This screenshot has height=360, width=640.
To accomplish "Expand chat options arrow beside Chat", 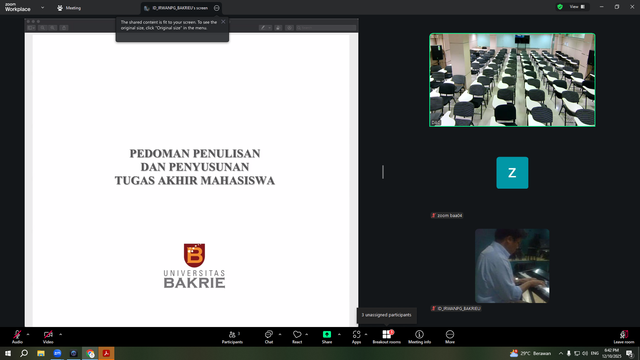I will (x=280, y=334).
